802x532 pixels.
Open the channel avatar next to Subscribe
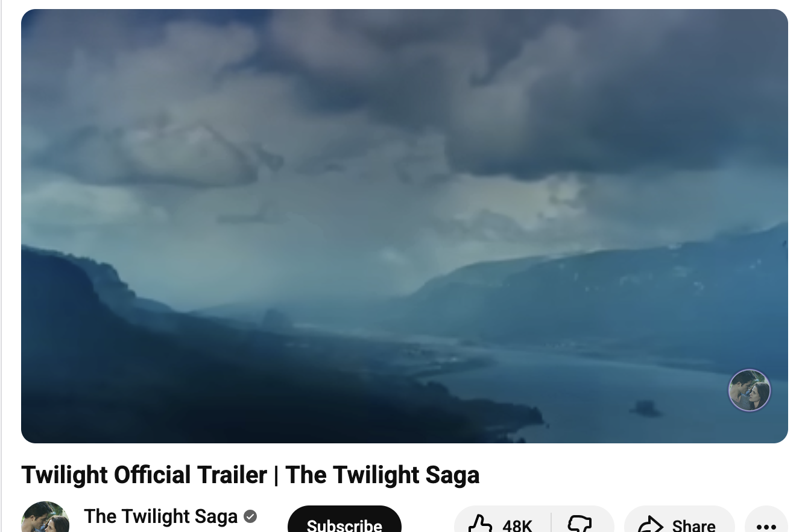click(45, 517)
